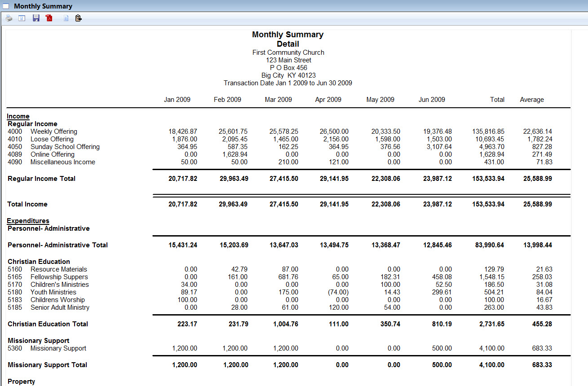
Task: Select the Fellowship Suppers row label
Action: 59,277
